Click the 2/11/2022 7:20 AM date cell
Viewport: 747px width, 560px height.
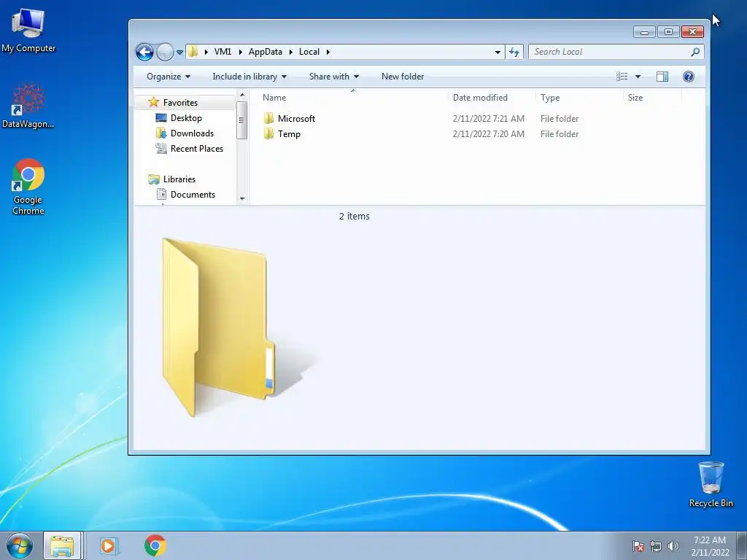coord(488,134)
